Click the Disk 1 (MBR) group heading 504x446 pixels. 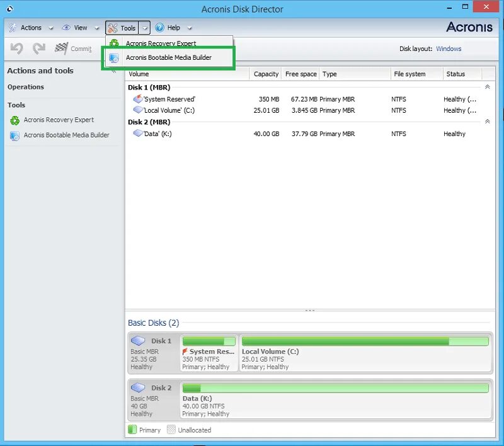pos(149,88)
